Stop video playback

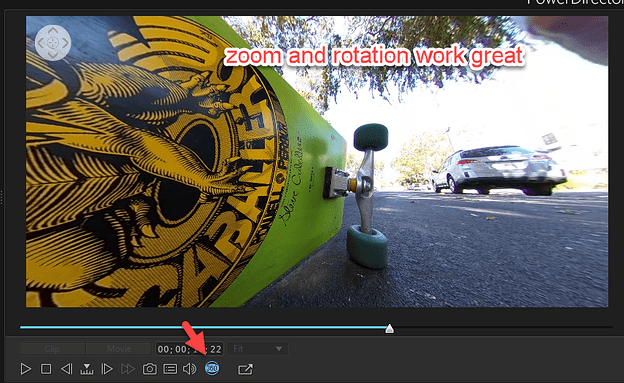coord(46,369)
